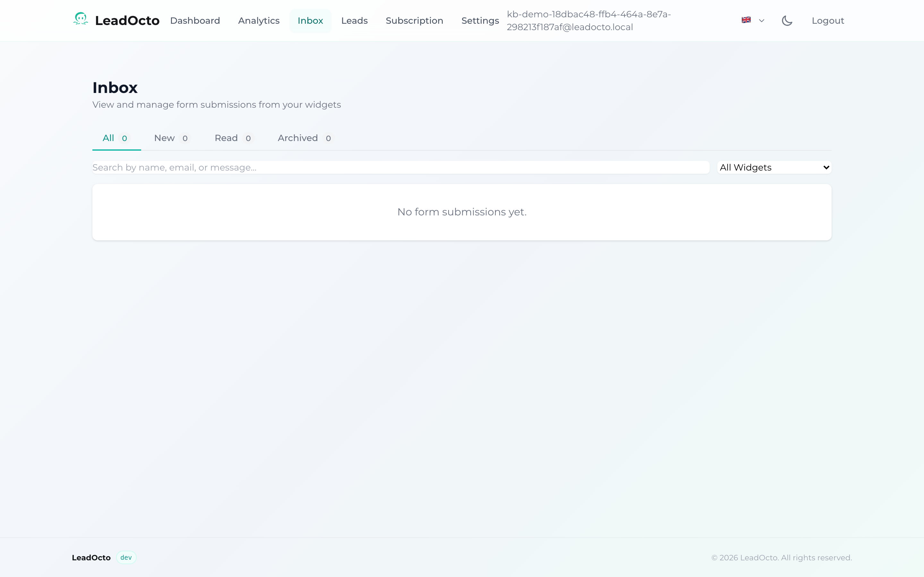This screenshot has height=577, width=924.
Task: Click the LeadOcto octopus logo icon
Action: pos(81,20)
